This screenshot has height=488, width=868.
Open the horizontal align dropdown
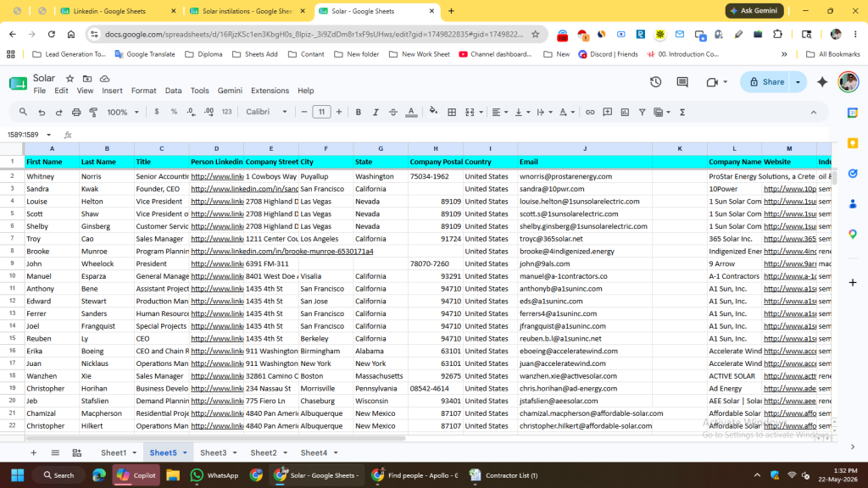pos(500,113)
